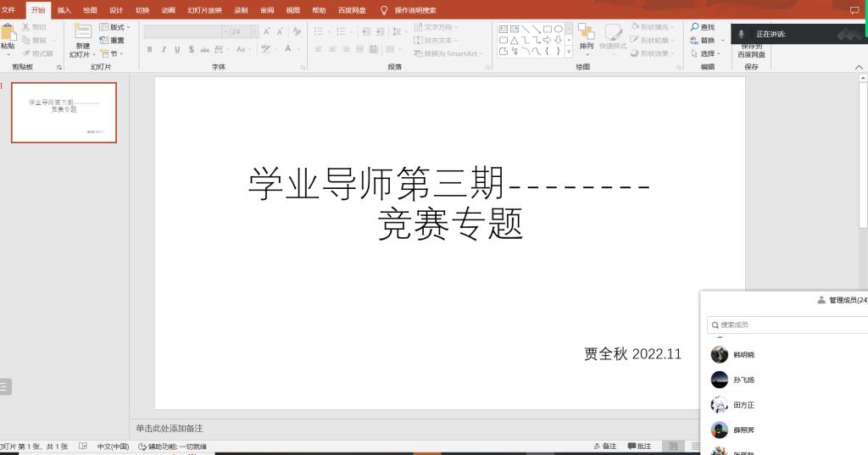Click the New Slide (新建幻灯片) icon
Viewport: 868px width, 455px height.
click(x=83, y=31)
